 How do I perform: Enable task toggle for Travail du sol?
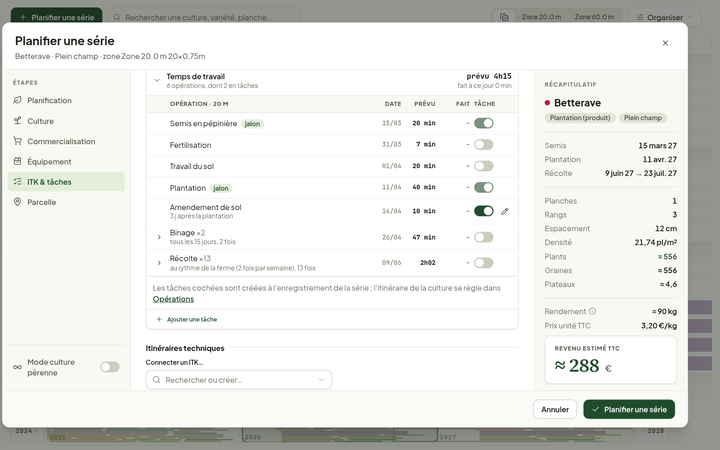coord(484,166)
